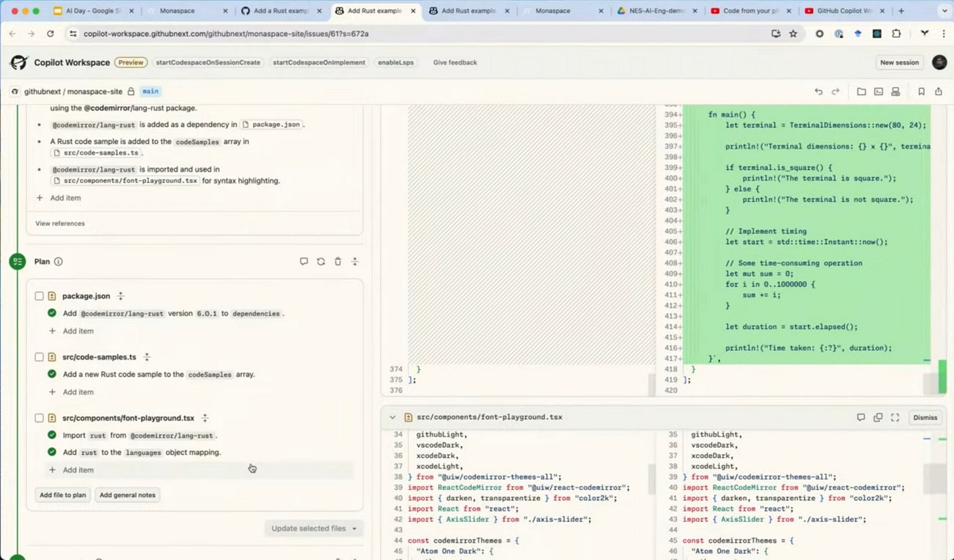Click the githubnext / monaspace-site repo link
954x560 pixels.
click(73, 92)
